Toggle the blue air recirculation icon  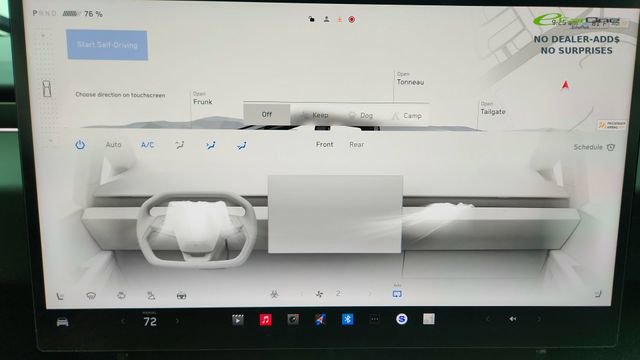click(397, 294)
